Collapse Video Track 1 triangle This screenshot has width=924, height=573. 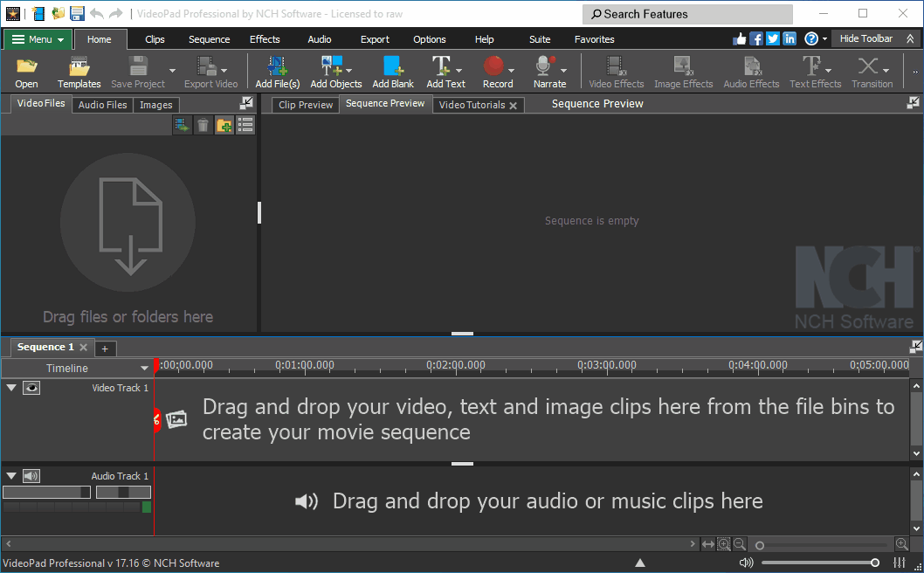coord(11,387)
